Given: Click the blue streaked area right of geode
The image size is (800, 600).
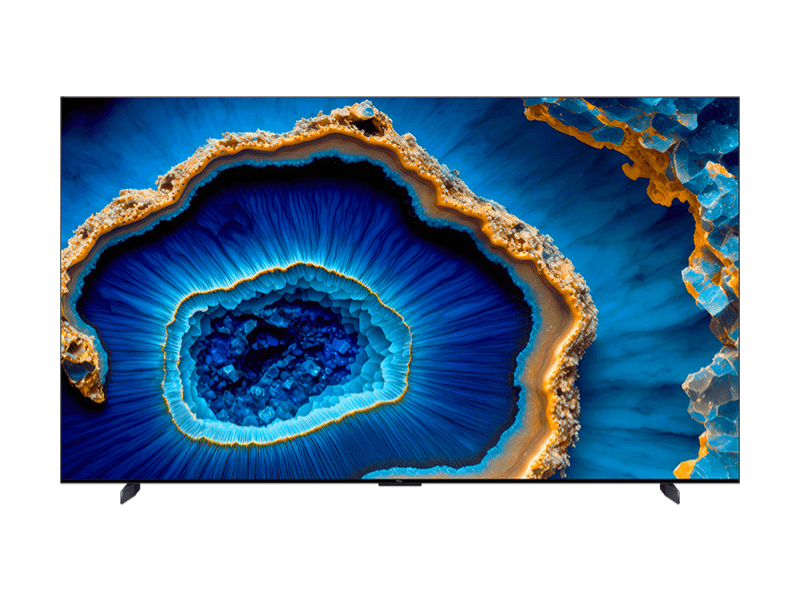Looking at the screenshot, I should 630,300.
